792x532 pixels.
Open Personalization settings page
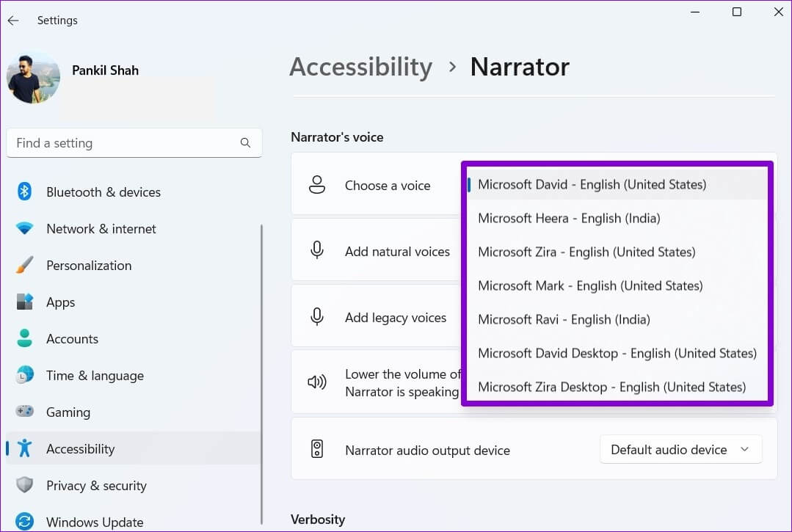coord(89,266)
